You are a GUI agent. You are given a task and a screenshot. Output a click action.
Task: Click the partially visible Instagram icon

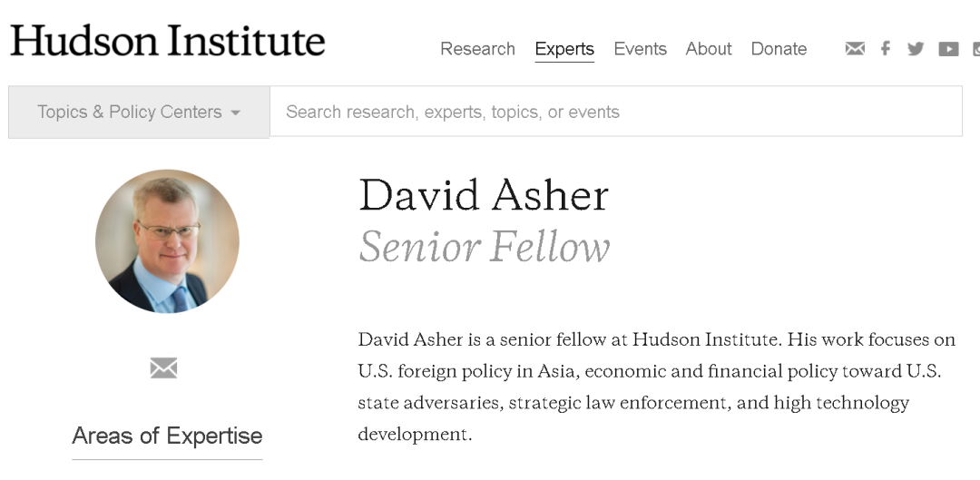tap(975, 49)
